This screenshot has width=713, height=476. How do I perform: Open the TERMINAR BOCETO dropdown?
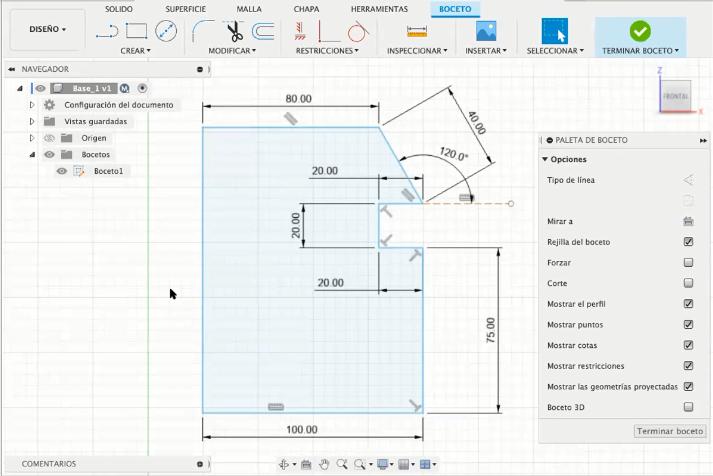640,51
